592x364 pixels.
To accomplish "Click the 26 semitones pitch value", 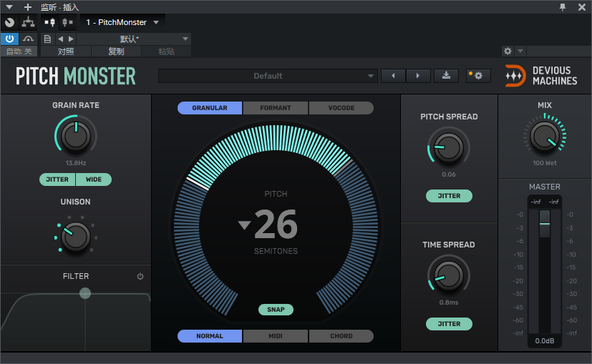I will click(x=276, y=225).
